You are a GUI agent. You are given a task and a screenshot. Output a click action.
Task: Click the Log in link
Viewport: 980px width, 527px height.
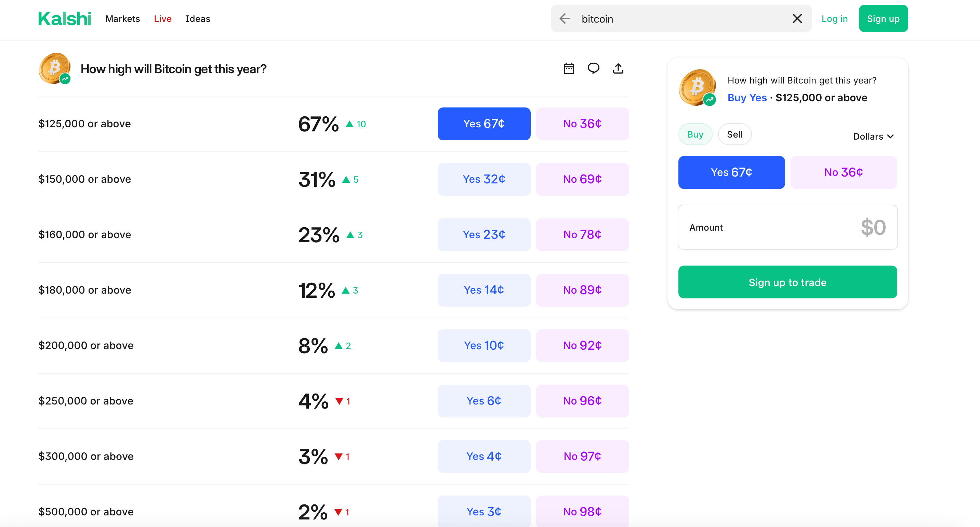point(834,19)
